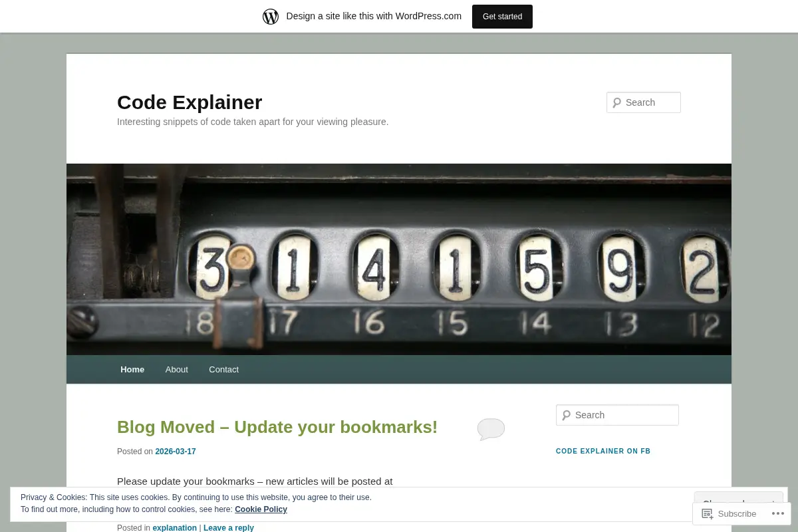Click the pi digits header image

(x=399, y=259)
